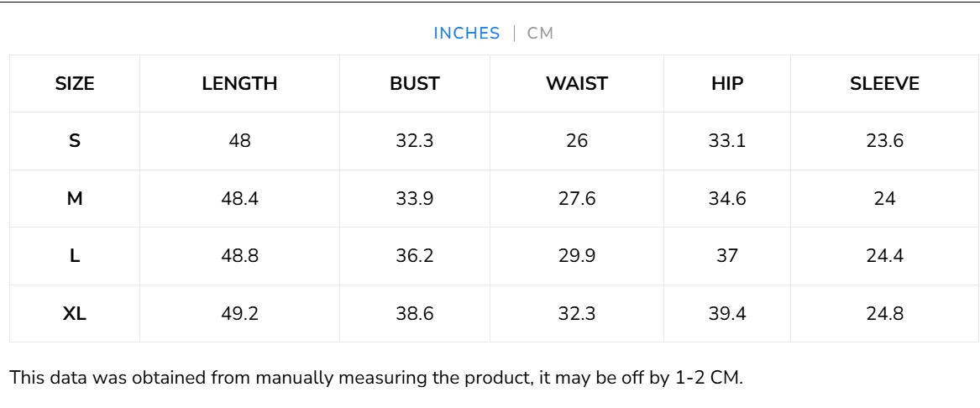Image resolution: width=980 pixels, height=408 pixels.
Task: Select the XL size row label
Action: pyautogui.click(x=75, y=314)
